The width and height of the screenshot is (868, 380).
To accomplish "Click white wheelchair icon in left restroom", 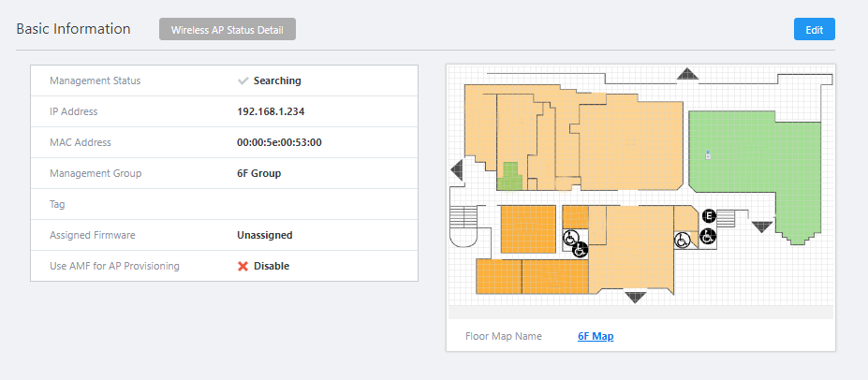I will coord(568,240).
